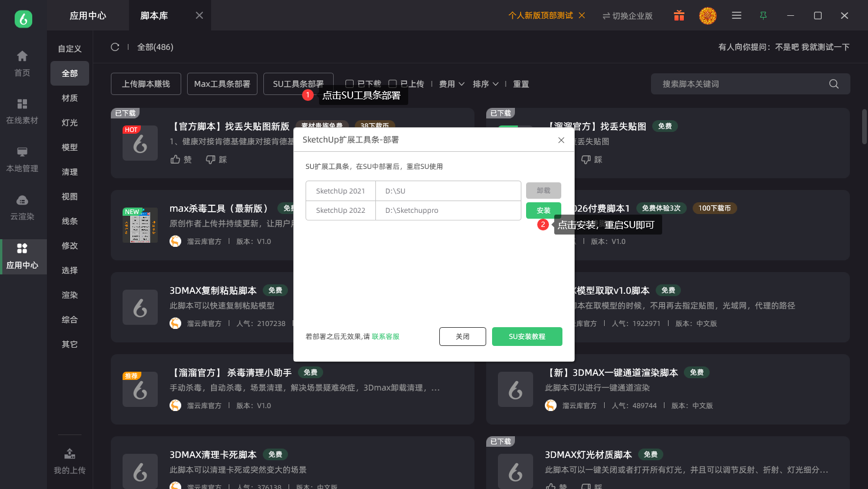Toggle the 已上传 checkbox filter
Screen dimensions: 868x489
(x=393, y=84)
